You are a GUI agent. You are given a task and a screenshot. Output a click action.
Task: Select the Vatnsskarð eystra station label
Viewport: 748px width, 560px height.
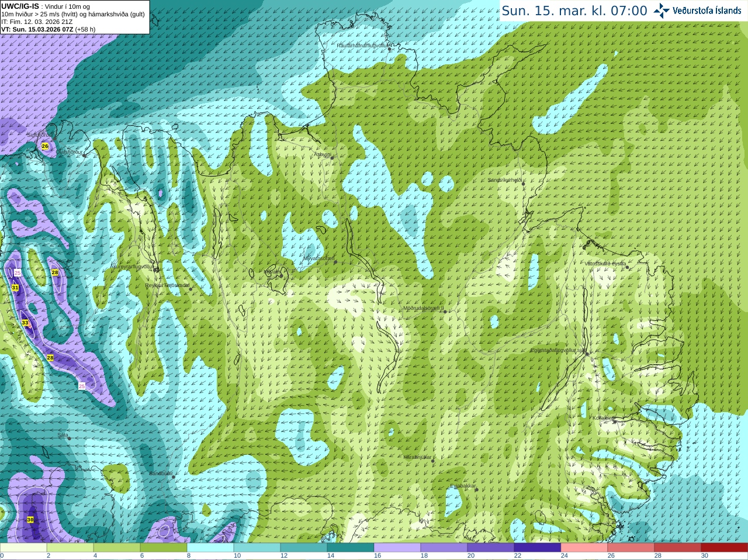pos(605,264)
